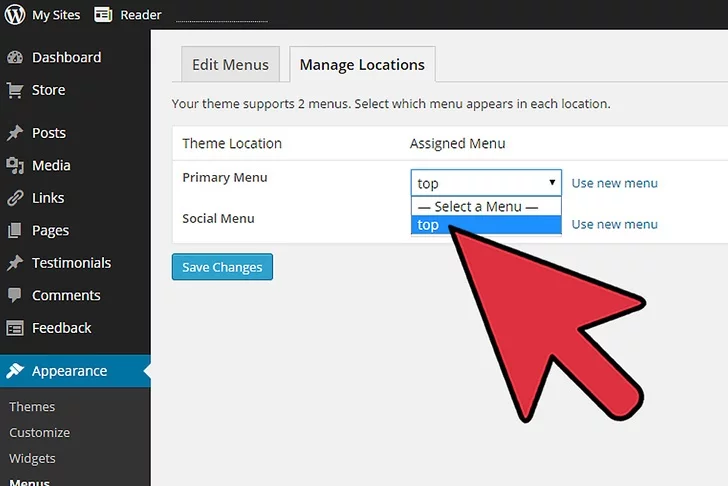Click the Posts pushpin icon
This screenshot has width=728, height=486.
[x=15, y=133]
